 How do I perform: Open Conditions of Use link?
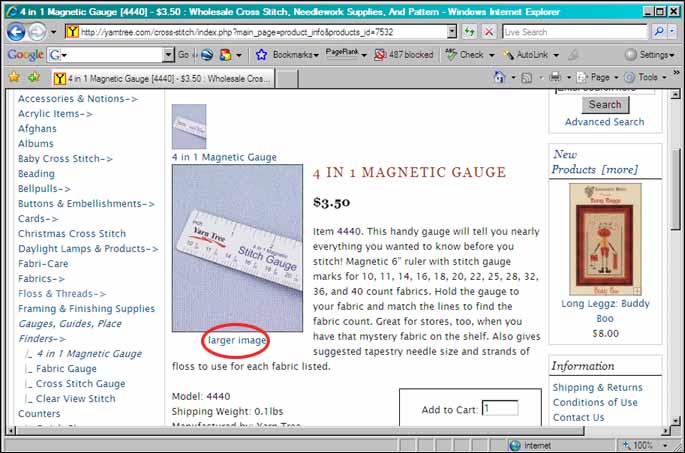tap(595, 402)
